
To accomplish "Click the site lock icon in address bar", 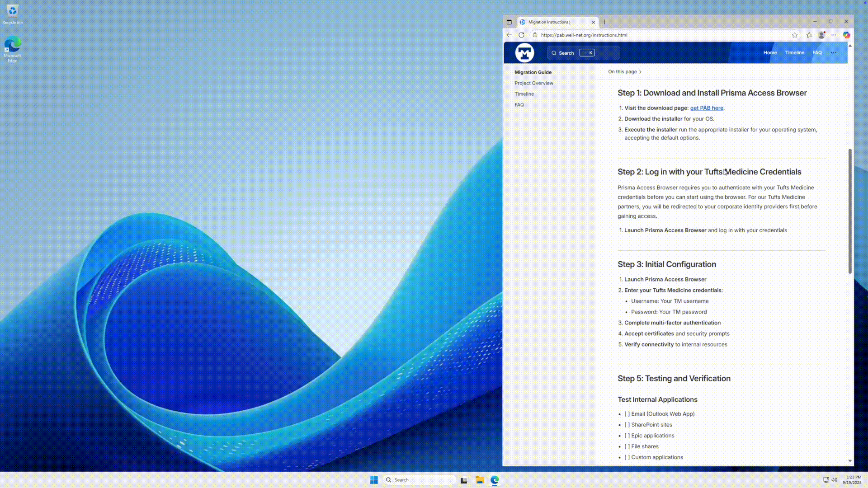I will (x=535, y=35).
